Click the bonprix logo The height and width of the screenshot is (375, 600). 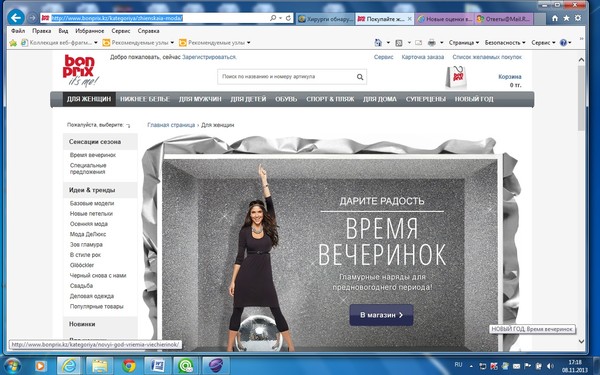point(80,70)
